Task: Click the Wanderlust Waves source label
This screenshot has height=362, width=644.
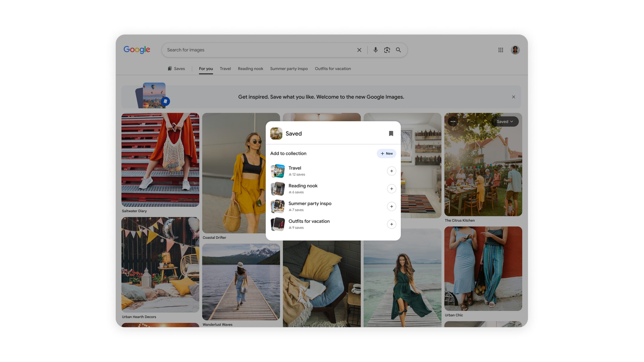Action: click(x=217, y=325)
